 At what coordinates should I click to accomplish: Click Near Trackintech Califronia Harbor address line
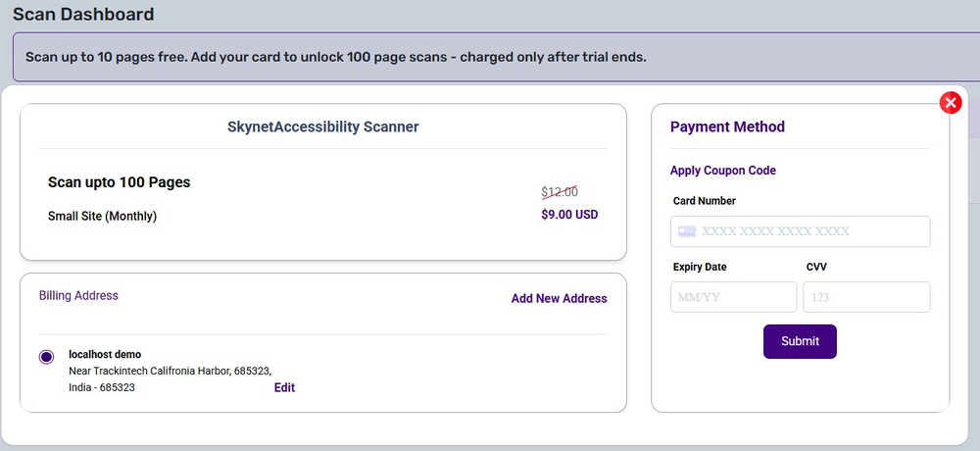(x=170, y=371)
